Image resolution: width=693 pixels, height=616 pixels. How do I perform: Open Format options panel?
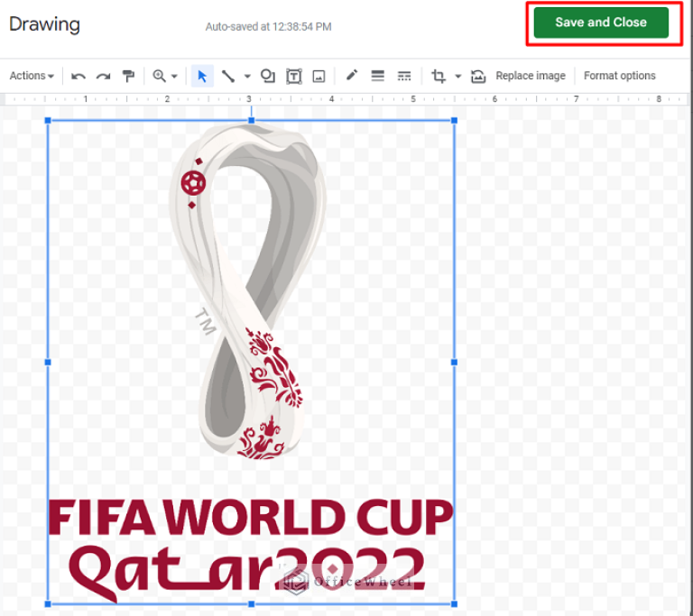[620, 76]
